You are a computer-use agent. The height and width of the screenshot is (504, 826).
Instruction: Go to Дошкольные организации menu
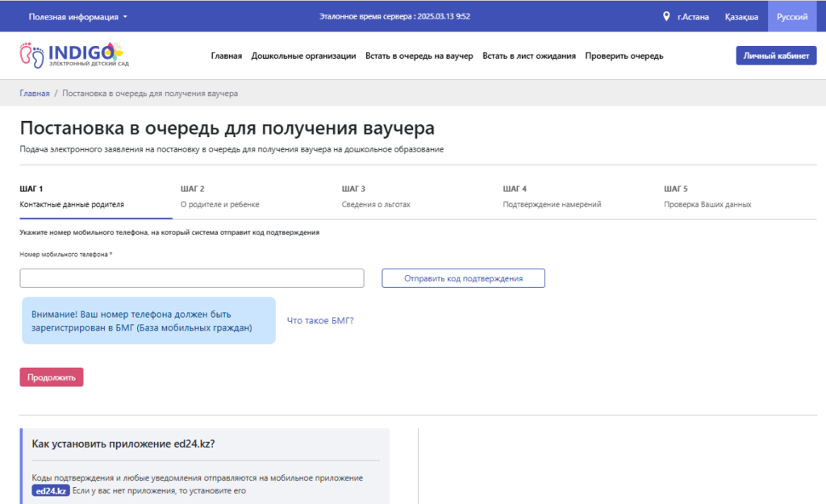coord(303,56)
